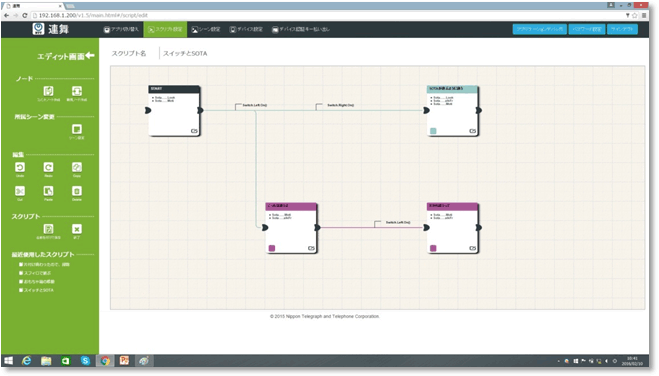Open the スクリプト設定 tab
659x376 pixels.
(165, 29)
